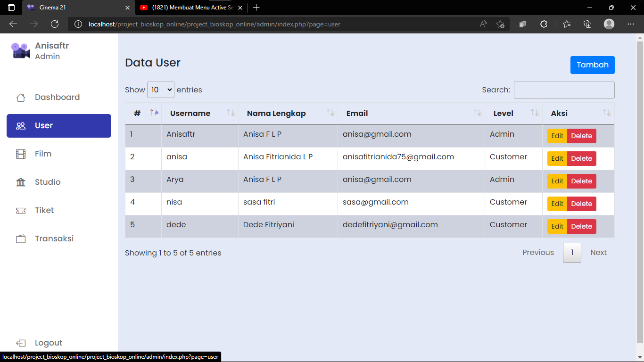Select the Tiket icon in the sidebar
644x362 pixels.
21,210
